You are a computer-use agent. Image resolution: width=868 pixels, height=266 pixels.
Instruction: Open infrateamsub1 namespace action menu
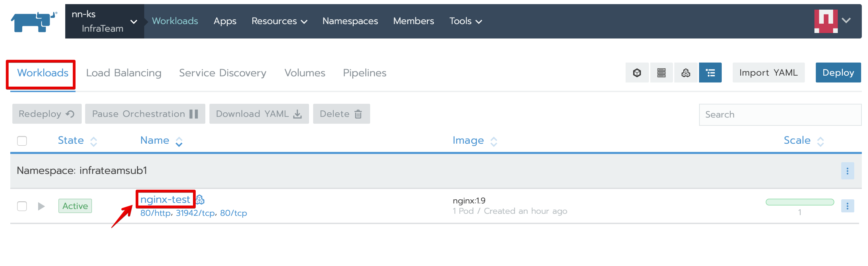(847, 171)
